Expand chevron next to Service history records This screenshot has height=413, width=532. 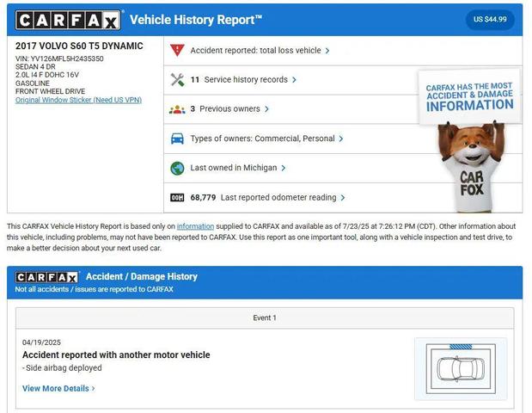click(x=294, y=80)
